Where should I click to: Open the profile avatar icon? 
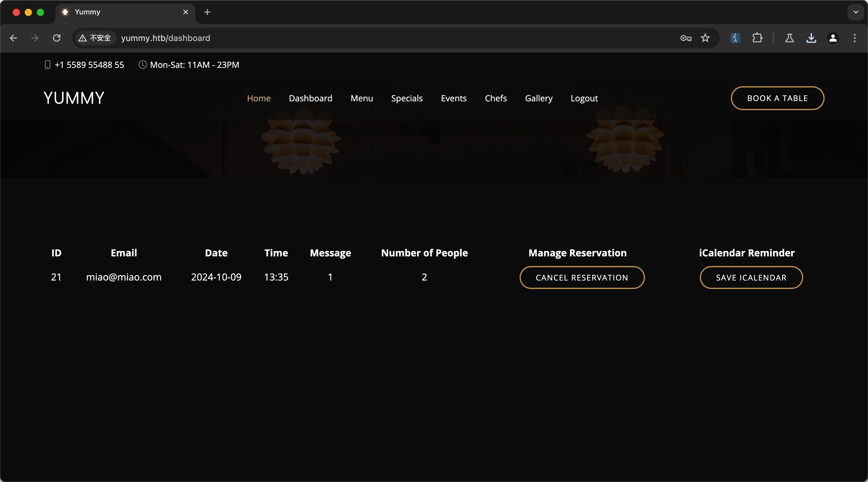833,38
